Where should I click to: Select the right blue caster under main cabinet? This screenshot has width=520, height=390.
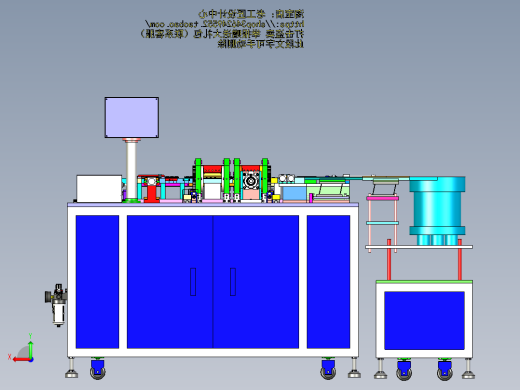(328, 369)
